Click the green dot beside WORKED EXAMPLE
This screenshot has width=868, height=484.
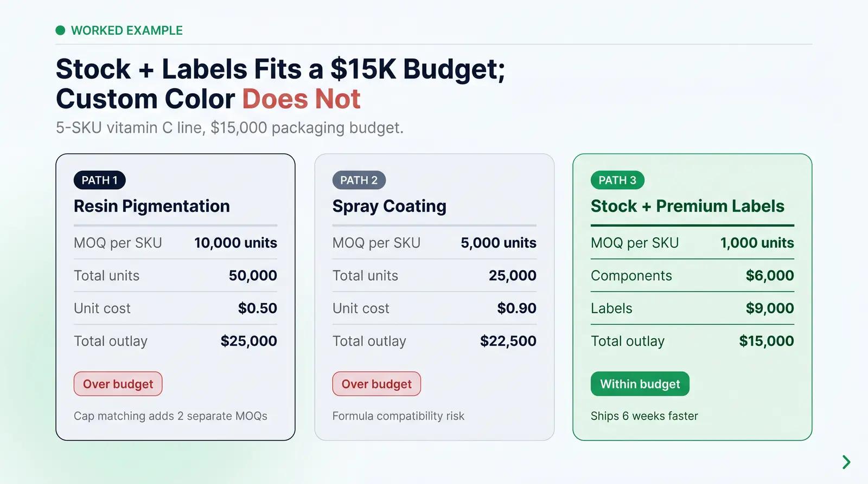pyautogui.click(x=60, y=30)
